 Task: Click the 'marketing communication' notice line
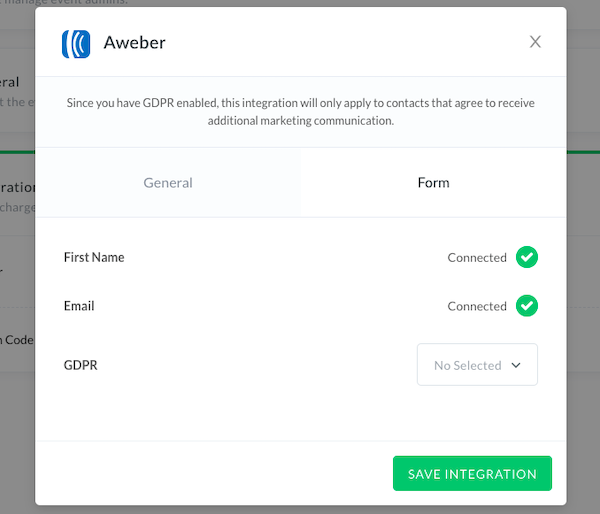(301, 121)
